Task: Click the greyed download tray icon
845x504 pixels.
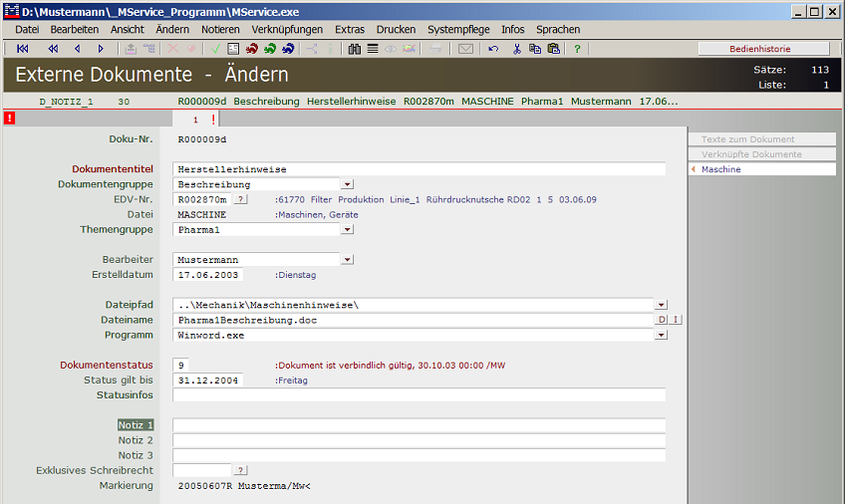Action: (131, 49)
